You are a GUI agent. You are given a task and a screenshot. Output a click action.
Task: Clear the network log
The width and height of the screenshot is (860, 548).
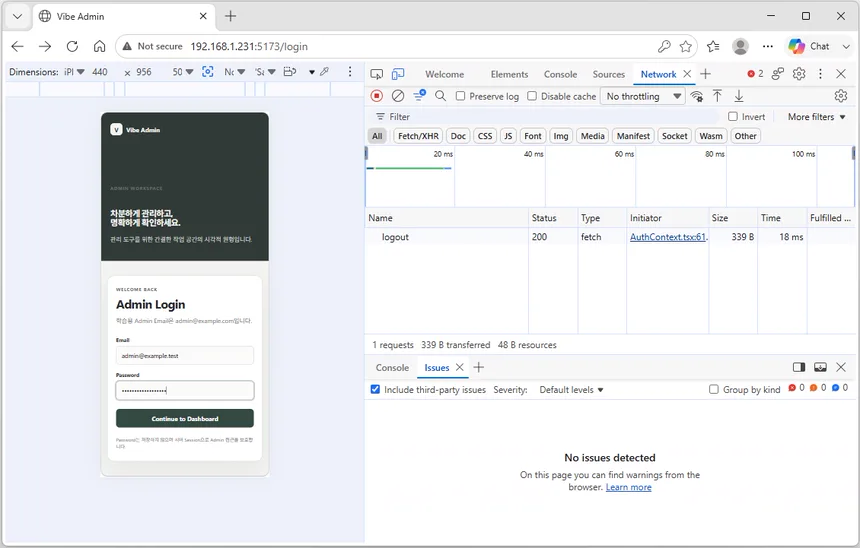pos(398,96)
